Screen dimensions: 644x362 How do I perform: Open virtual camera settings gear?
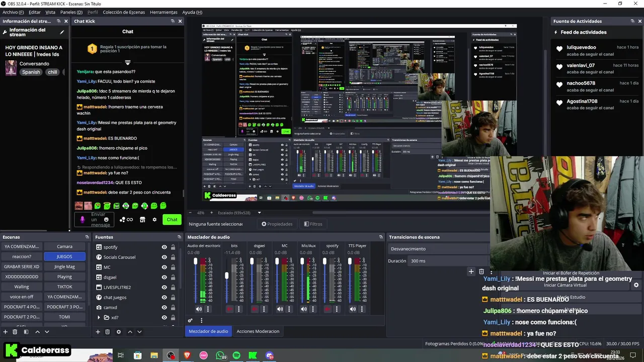[x=636, y=285]
